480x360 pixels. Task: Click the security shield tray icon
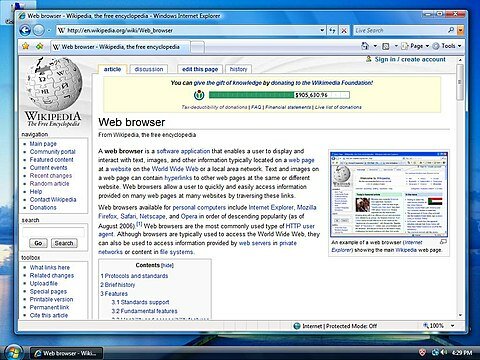422,352
